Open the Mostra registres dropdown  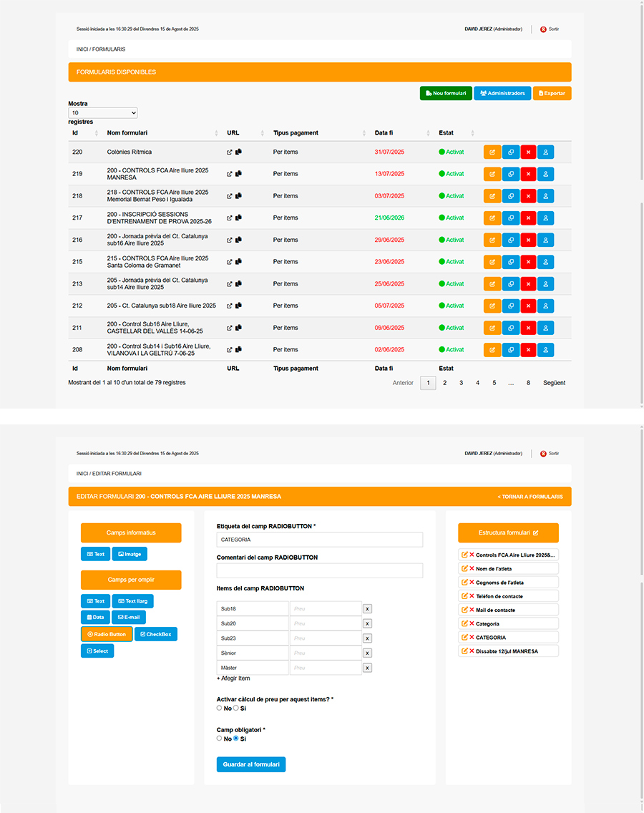pos(102,113)
